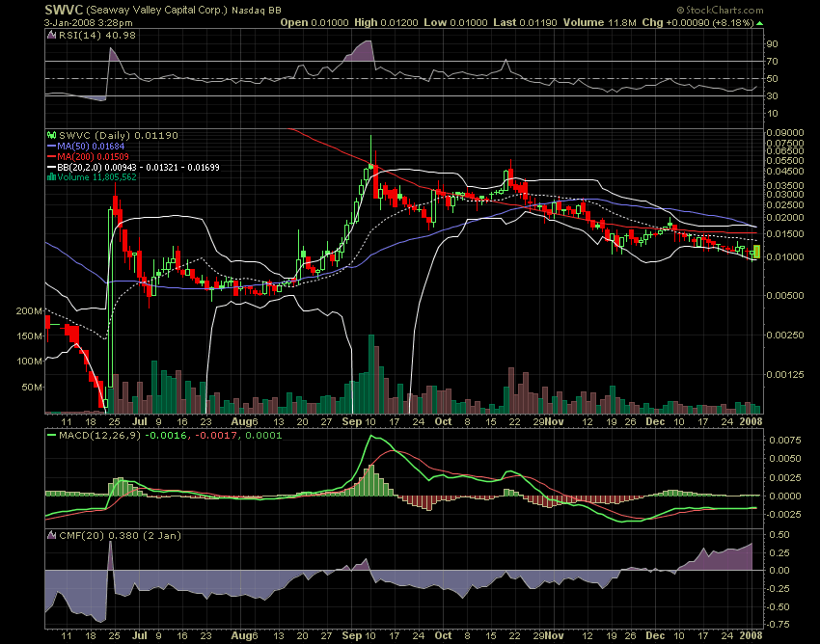Click the 0.01500 price axis label
This screenshot has width=820, height=644.
click(785, 233)
